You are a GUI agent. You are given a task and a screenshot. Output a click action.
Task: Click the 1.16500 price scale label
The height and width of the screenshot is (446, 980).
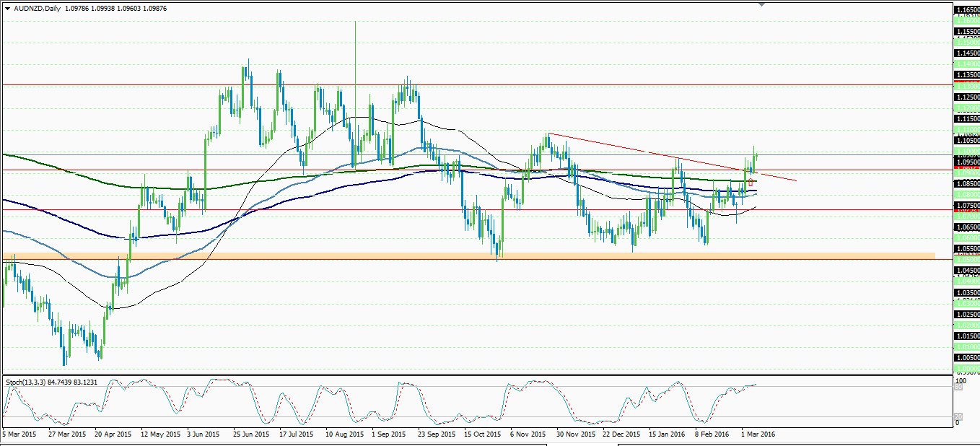(x=967, y=10)
